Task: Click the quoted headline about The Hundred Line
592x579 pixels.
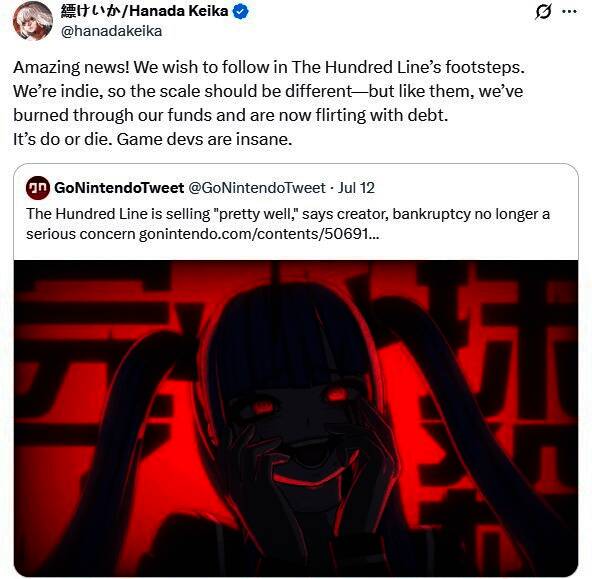Action: click(x=288, y=224)
